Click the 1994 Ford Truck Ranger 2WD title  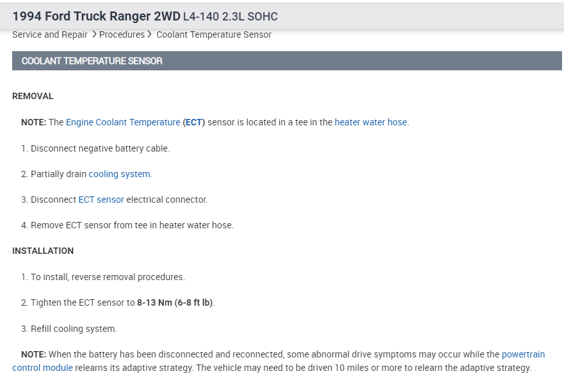pos(96,16)
